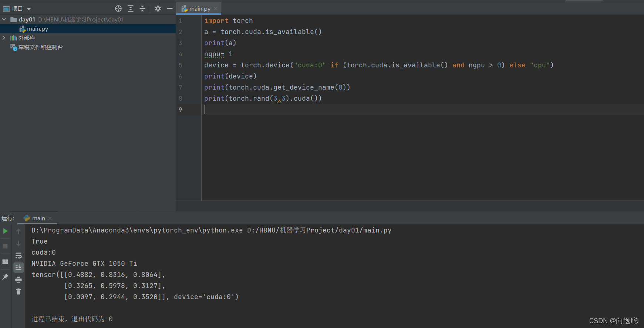The image size is (644, 328).
Task: Restore run window layout icon
Action: point(5,262)
